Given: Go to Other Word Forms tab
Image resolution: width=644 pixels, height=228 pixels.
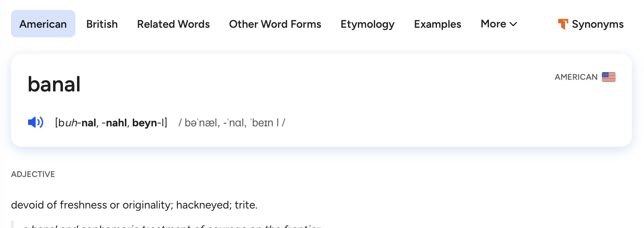Looking at the screenshot, I should click(275, 24).
